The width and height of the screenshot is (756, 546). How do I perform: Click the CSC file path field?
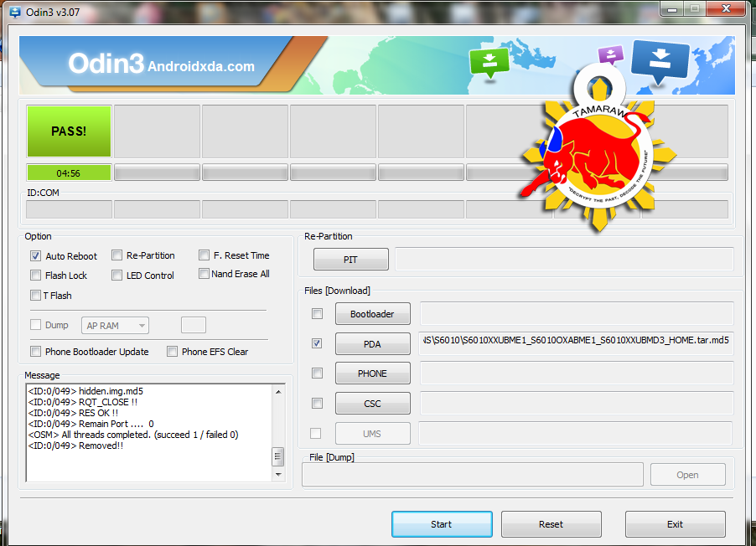pos(577,403)
